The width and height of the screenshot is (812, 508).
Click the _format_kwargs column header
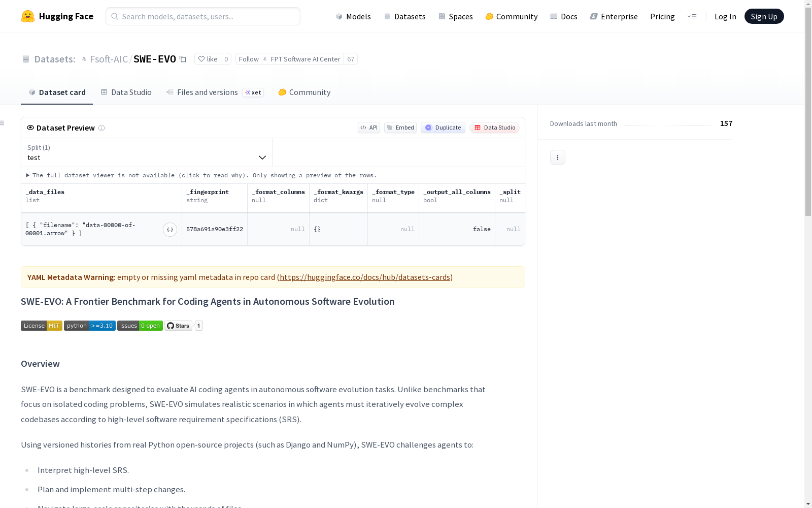[x=339, y=198]
